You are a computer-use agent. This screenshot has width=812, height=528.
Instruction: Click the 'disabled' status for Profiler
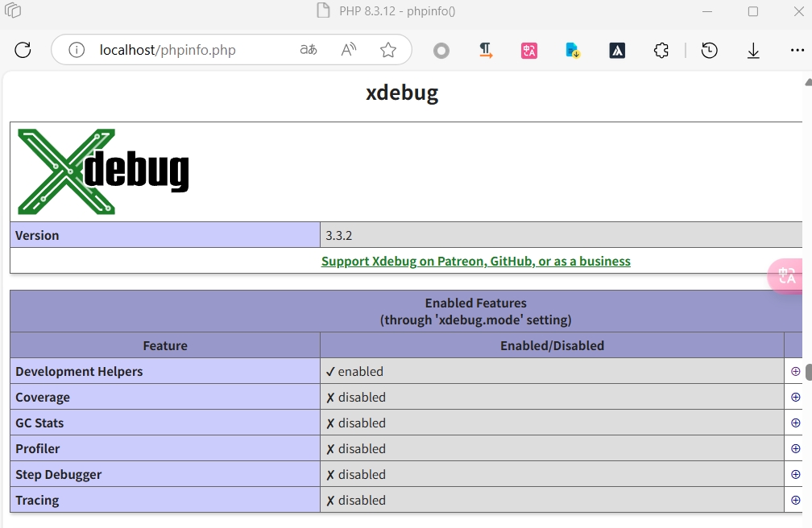pyautogui.click(x=356, y=448)
